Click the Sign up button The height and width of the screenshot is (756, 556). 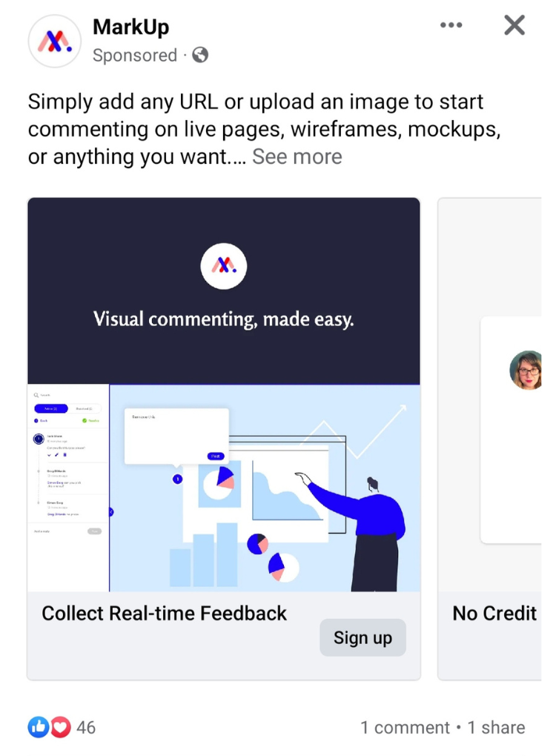(363, 637)
